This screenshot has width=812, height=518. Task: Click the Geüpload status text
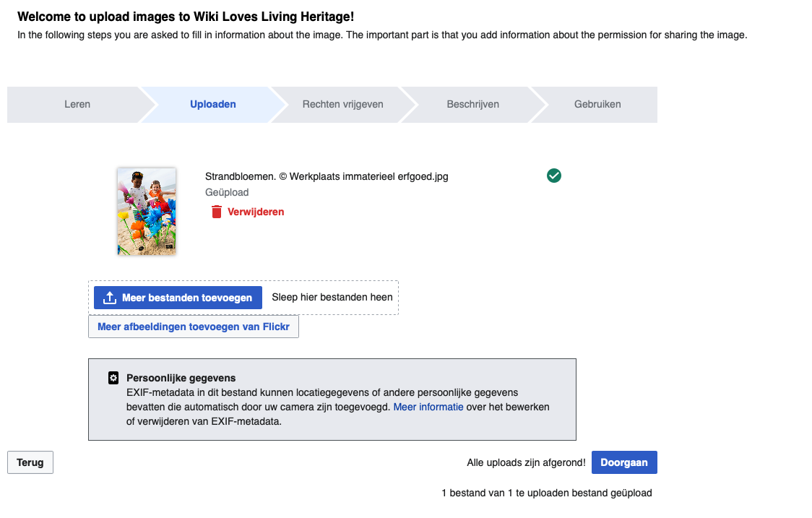pyautogui.click(x=227, y=193)
